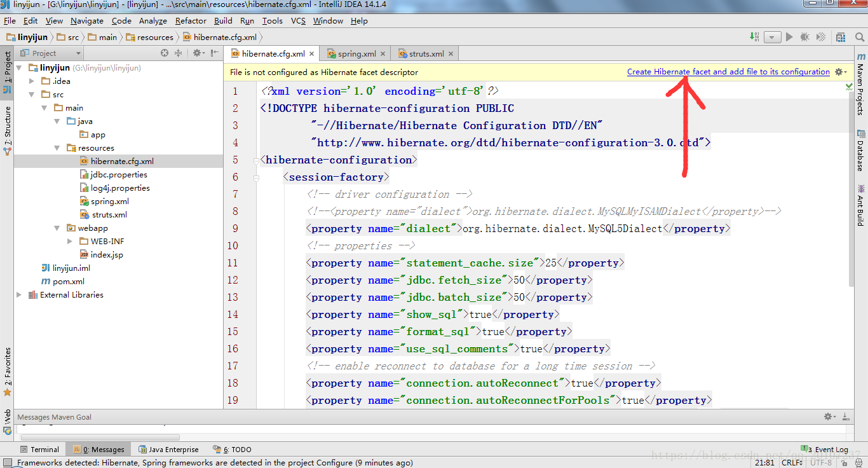Open the File menu

click(x=10, y=21)
